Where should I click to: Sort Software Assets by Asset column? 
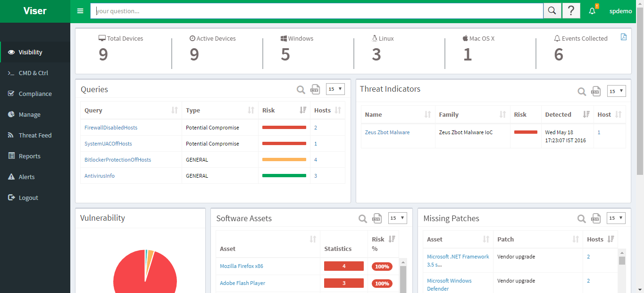coord(268,244)
